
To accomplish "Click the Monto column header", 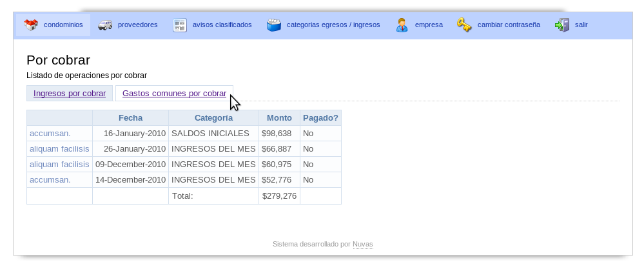I will pos(279,118).
